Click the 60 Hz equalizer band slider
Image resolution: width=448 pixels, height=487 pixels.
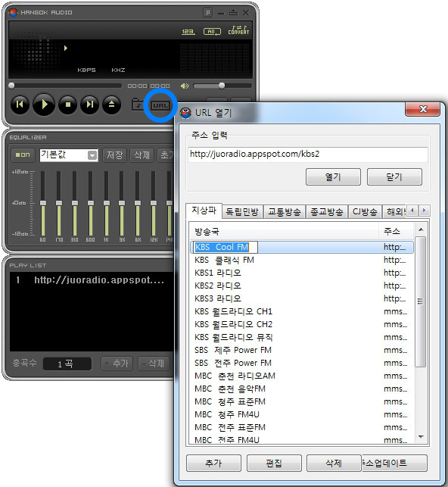[x=43, y=204]
